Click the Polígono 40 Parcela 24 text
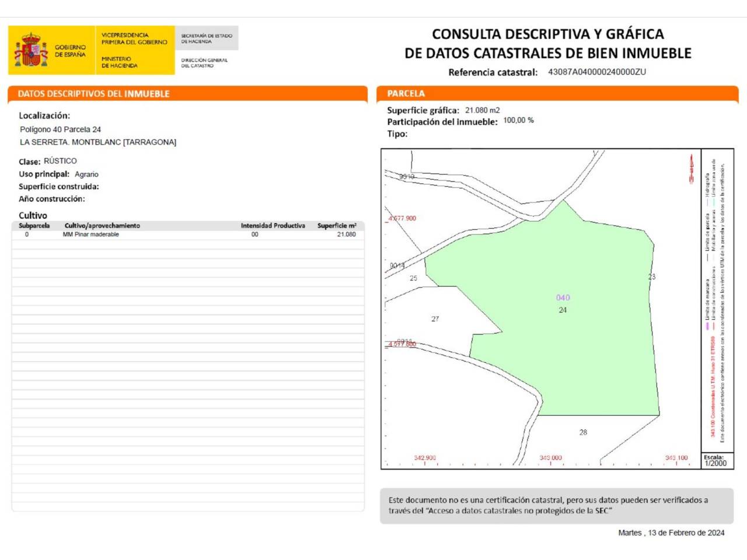747x560 pixels. click(x=60, y=129)
